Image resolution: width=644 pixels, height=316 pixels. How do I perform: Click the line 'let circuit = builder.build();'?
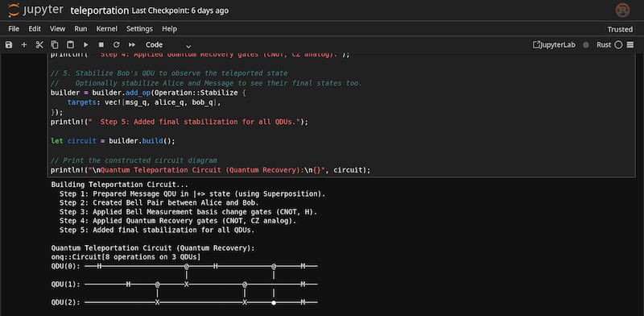click(x=113, y=141)
